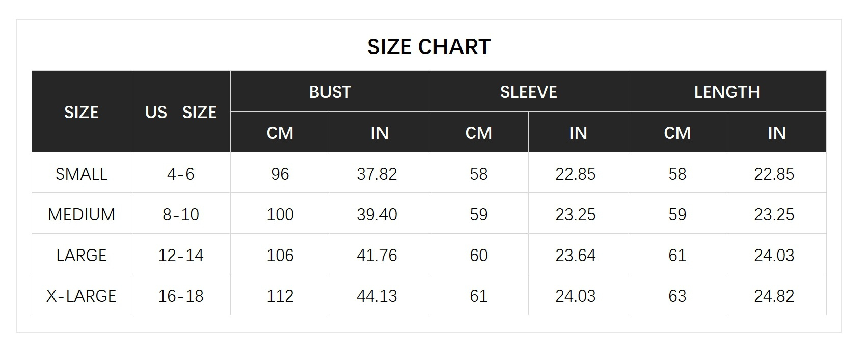868x362 pixels.
Task: Select bust value 100 cm
Action: point(280,215)
